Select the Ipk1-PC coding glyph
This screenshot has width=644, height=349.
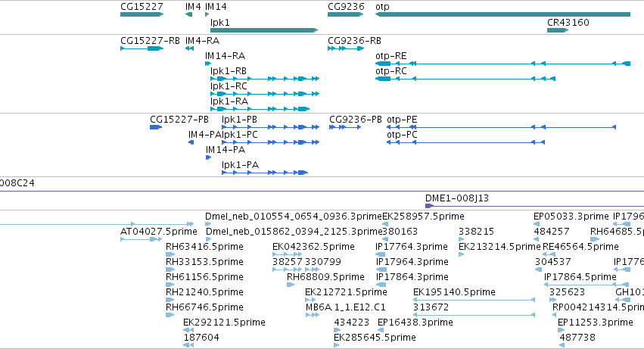271,142
